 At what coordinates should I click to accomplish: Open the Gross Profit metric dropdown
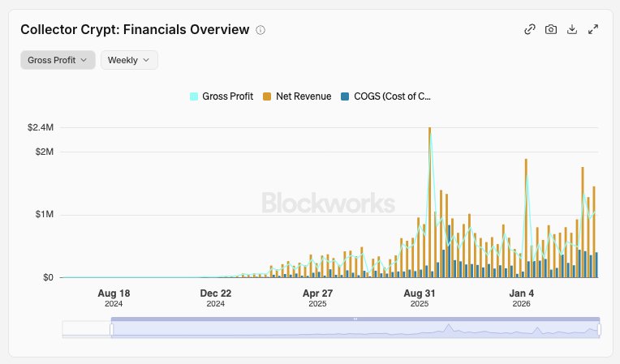point(58,60)
